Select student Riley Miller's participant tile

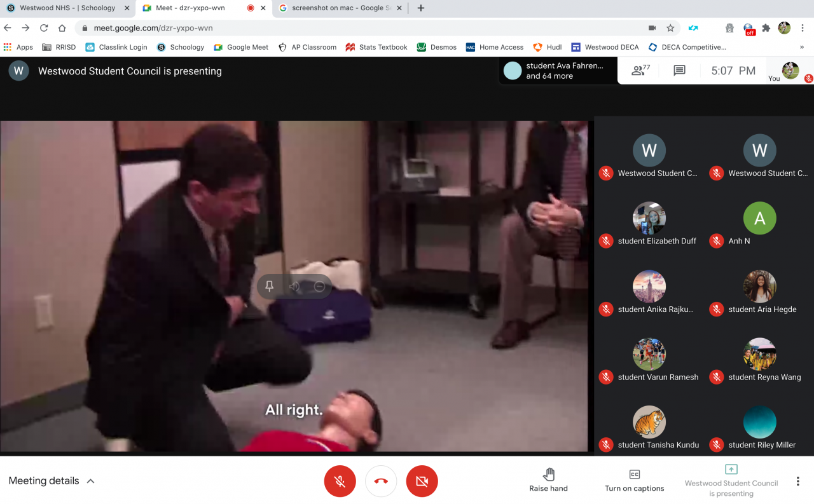(759, 428)
